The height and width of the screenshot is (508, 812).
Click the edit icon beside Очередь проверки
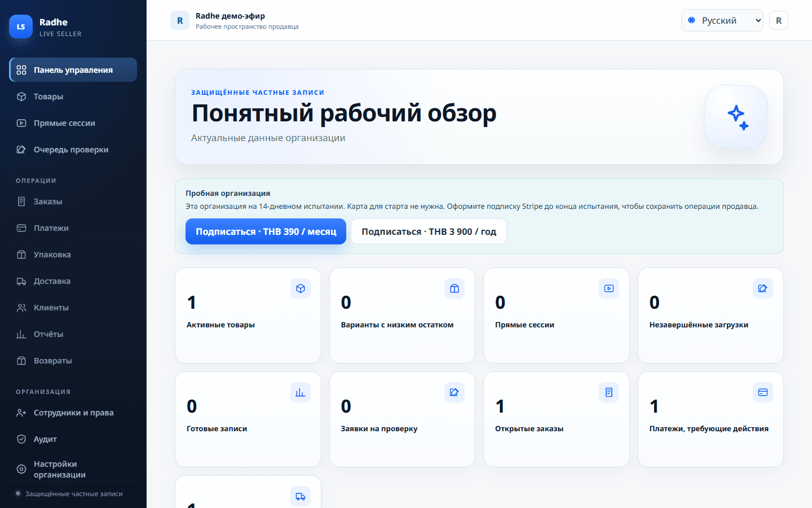[x=21, y=150]
